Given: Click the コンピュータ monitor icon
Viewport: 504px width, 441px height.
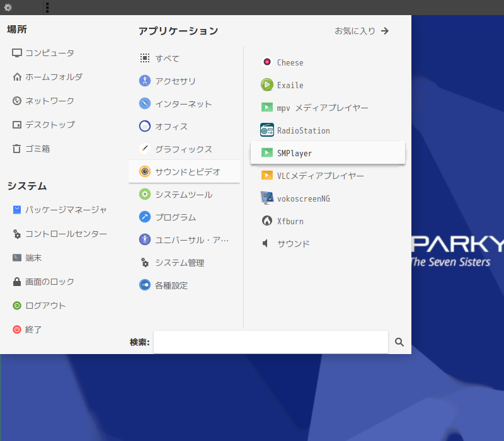Looking at the screenshot, I should coord(17,53).
